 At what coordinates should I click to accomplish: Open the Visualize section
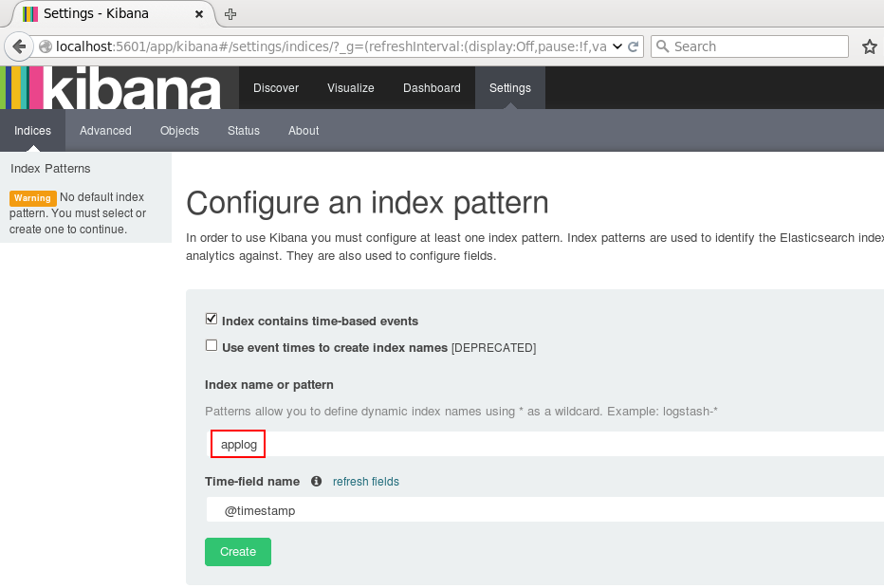(350, 87)
